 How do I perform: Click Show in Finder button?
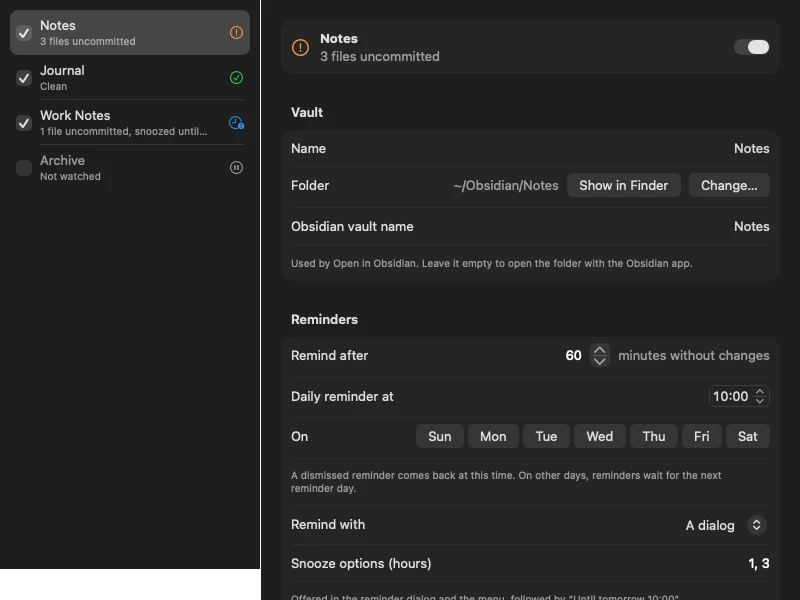click(623, 185)
